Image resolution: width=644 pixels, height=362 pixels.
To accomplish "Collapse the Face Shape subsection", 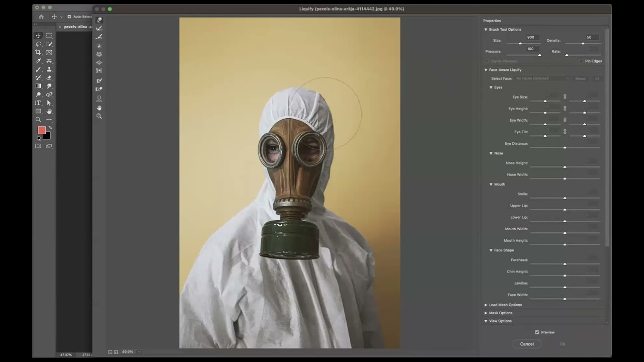I will (x=491, y=250).
